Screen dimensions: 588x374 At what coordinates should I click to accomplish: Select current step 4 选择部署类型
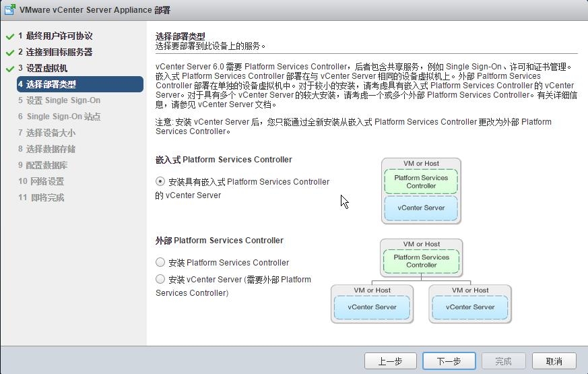click(80, 84)
